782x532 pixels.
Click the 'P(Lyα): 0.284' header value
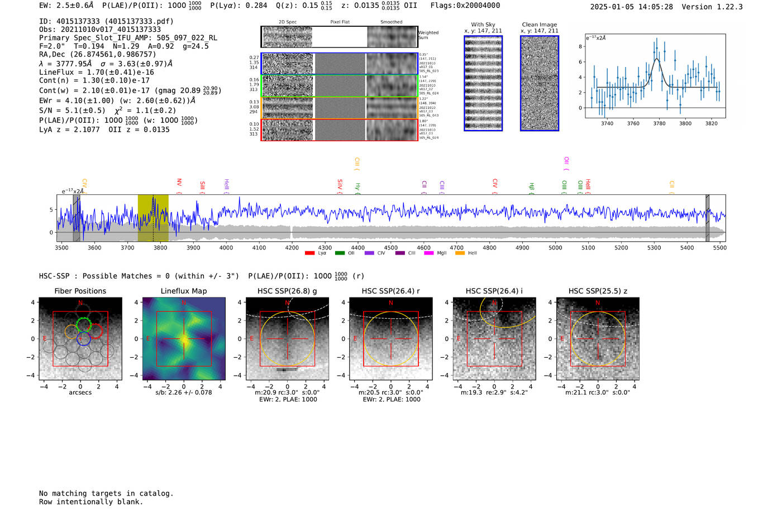(x=239, y=6)
